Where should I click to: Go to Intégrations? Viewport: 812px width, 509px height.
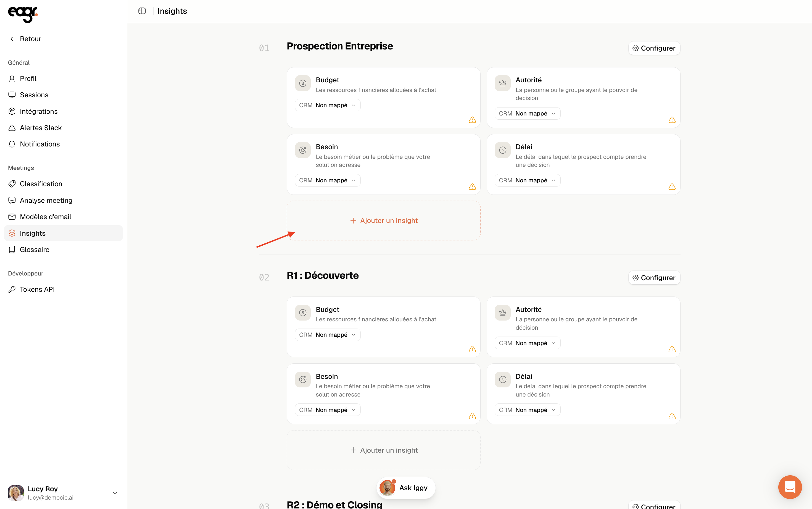coord(63,111)
